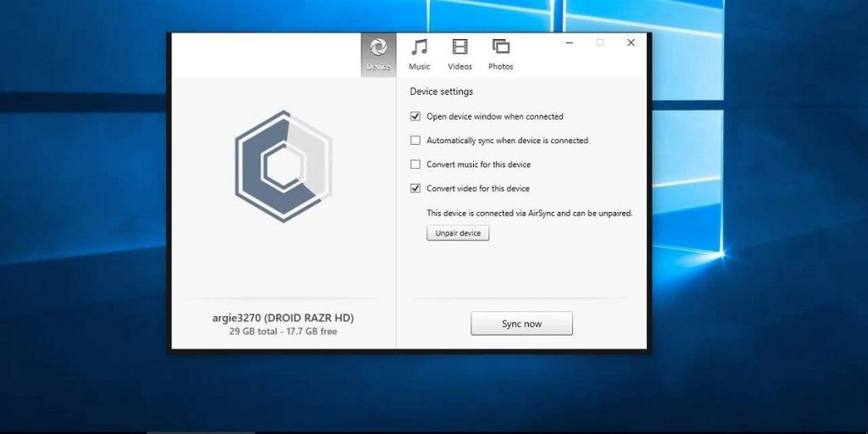The width and height of the screenshot is (868, 434).
Task: Click the Sync now button
Action: [x=521, y=324]
